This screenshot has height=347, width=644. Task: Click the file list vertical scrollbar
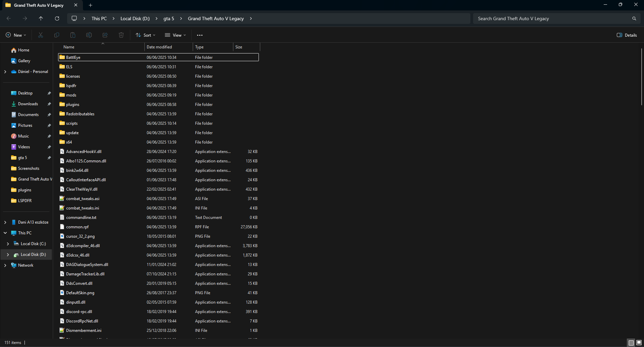(x=641, y=77)
